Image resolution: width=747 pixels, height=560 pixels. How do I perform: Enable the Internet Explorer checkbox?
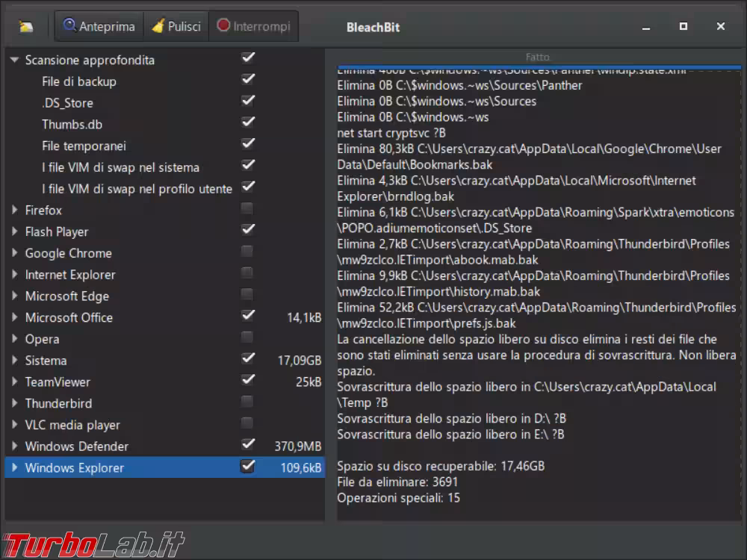[x=247, y=273]
